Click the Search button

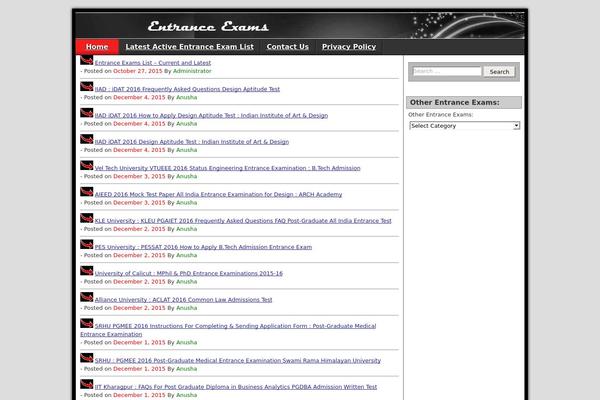pyautogui.click(x=499, y=72)
